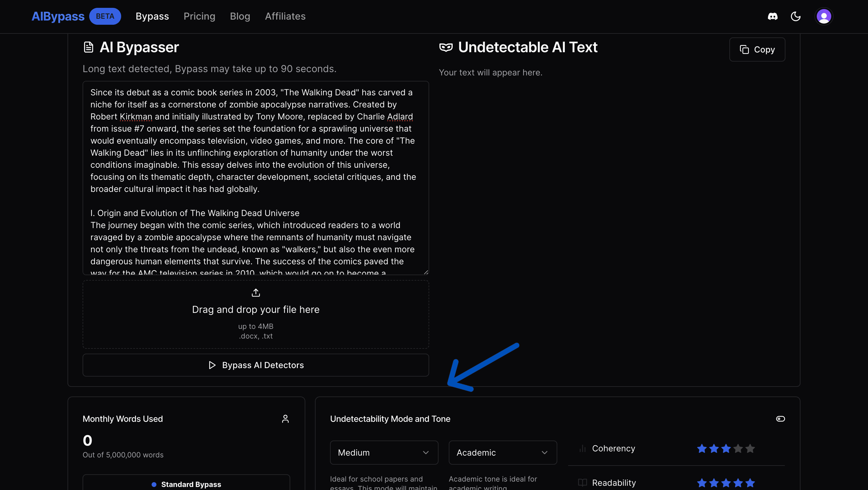Click the upload icon in drop zone
This screenshot has height=490, width=868.
pyautogui.click(x=256, y=293)
